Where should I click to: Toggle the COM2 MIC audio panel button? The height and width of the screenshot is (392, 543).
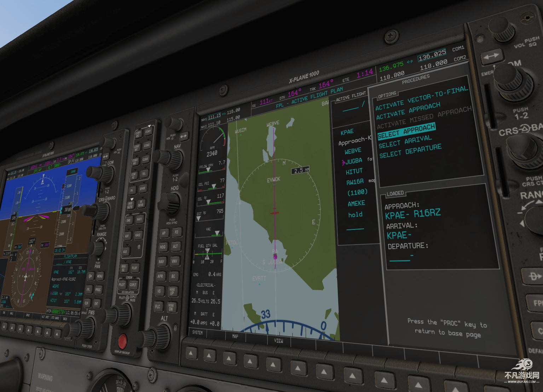(137, 147)
